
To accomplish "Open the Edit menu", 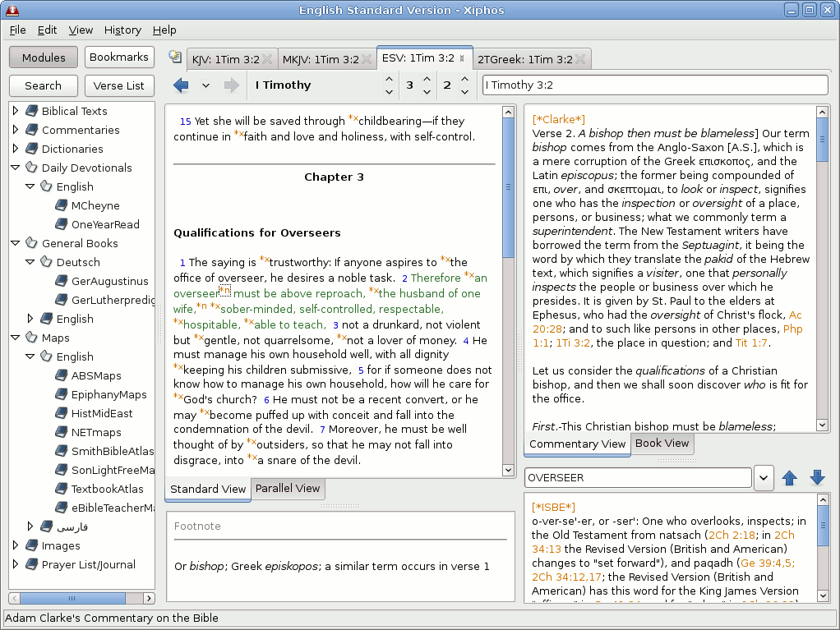I will [47, 30].
